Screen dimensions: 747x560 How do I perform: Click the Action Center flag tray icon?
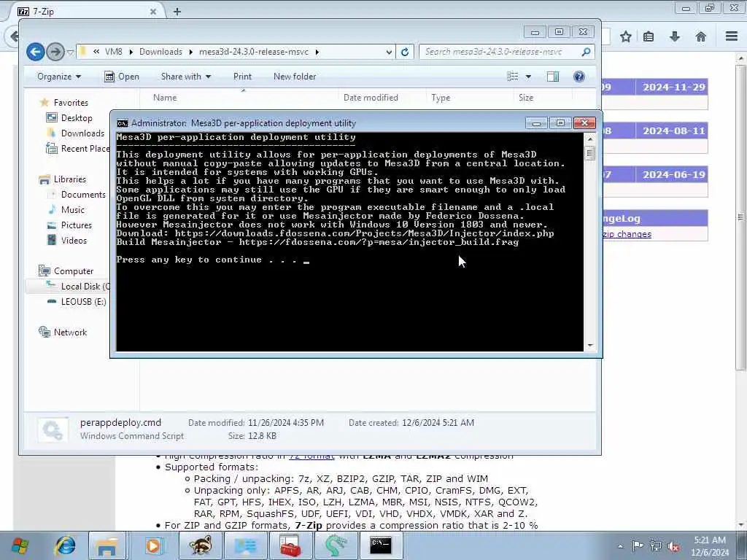coord(638,546)
